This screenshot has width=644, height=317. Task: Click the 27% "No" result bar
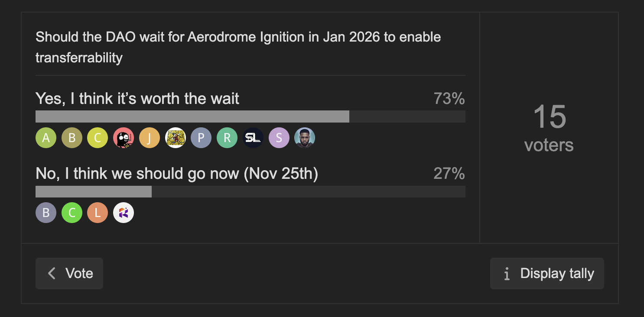[94, 192]
